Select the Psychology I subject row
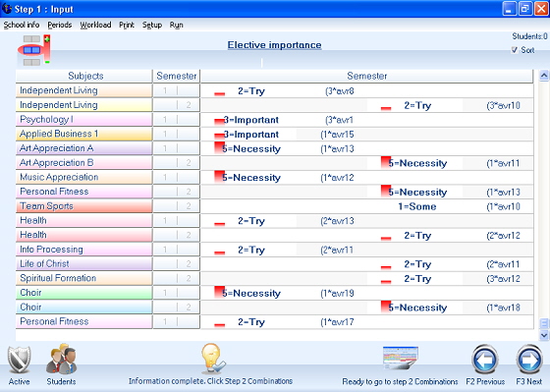 tap(84, 119)
